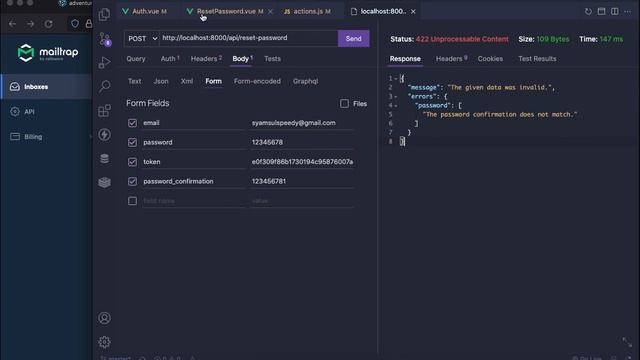Click the email value field

click(x=302, y=123)
